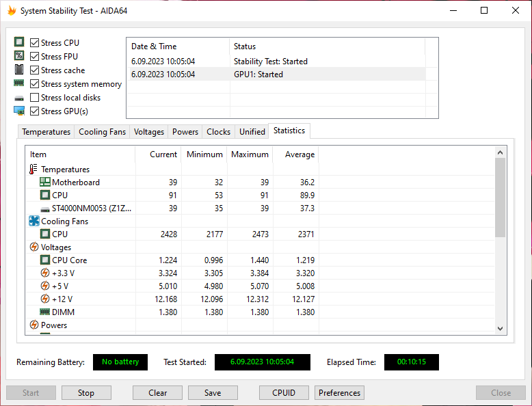Select the Voltages tab

149,132
